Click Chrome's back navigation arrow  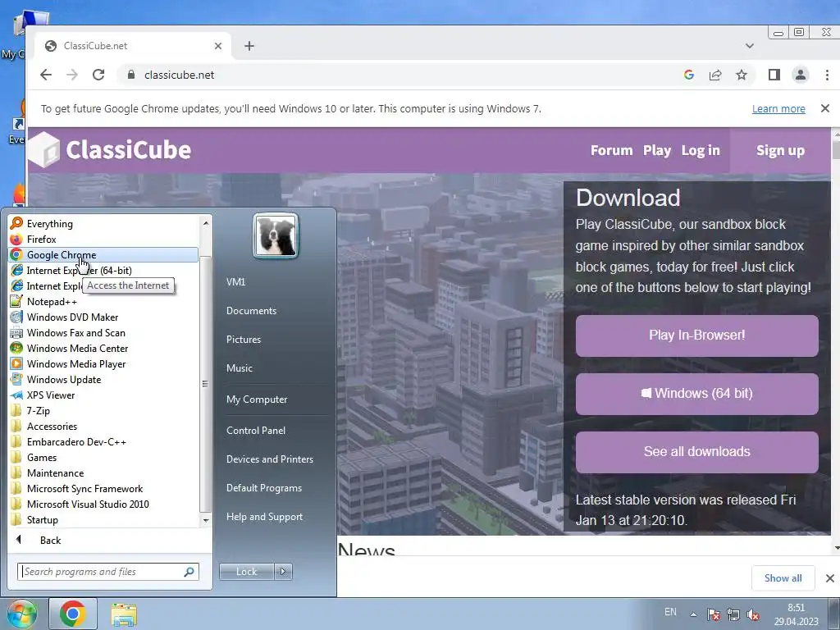pyautogui.click(x=46, y=75)
